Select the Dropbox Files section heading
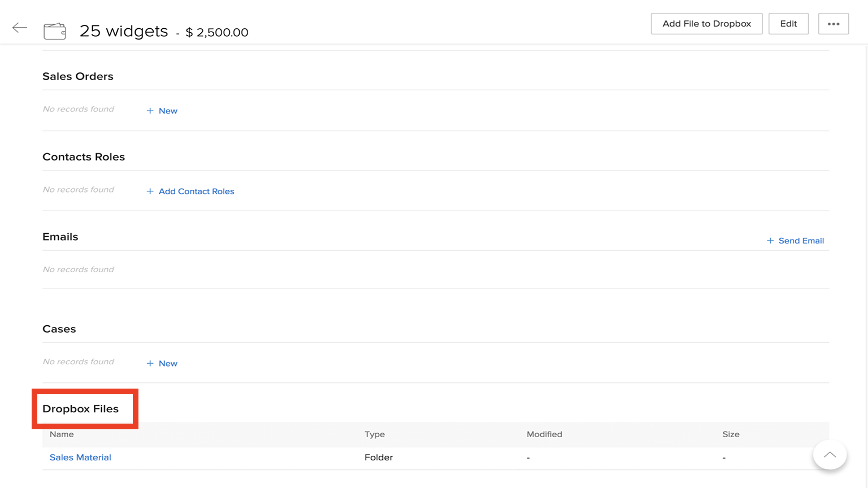Image resolution: width=868 pixels, height=488 pixels. click(81, 409)
